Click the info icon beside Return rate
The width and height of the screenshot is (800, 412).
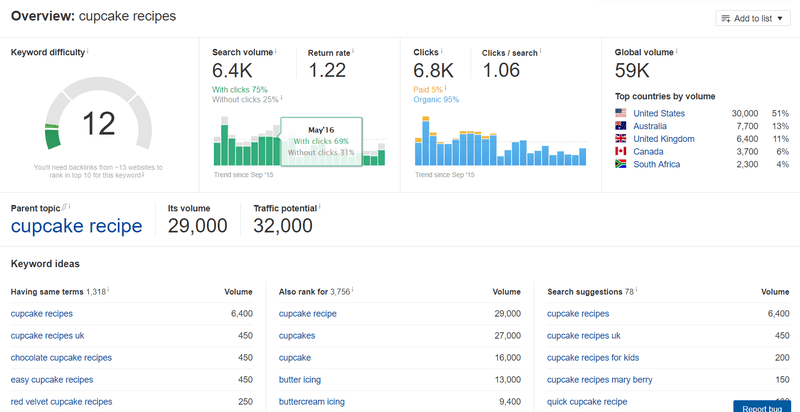pos(353,51)
